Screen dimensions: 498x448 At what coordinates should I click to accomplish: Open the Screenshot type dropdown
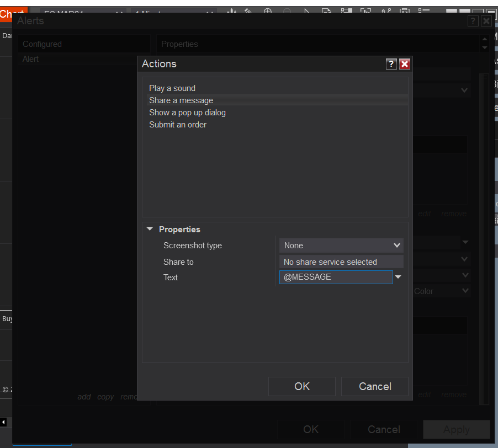341,246
